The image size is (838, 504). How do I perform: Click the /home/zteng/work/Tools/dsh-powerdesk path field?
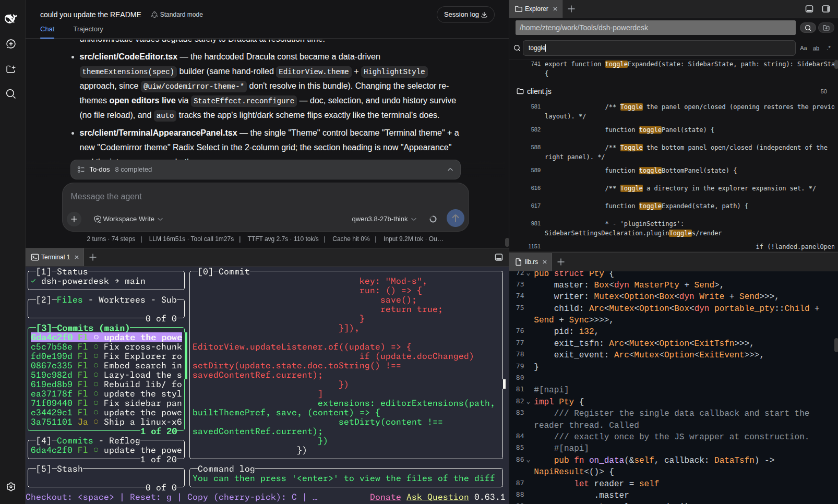point(655,28)
